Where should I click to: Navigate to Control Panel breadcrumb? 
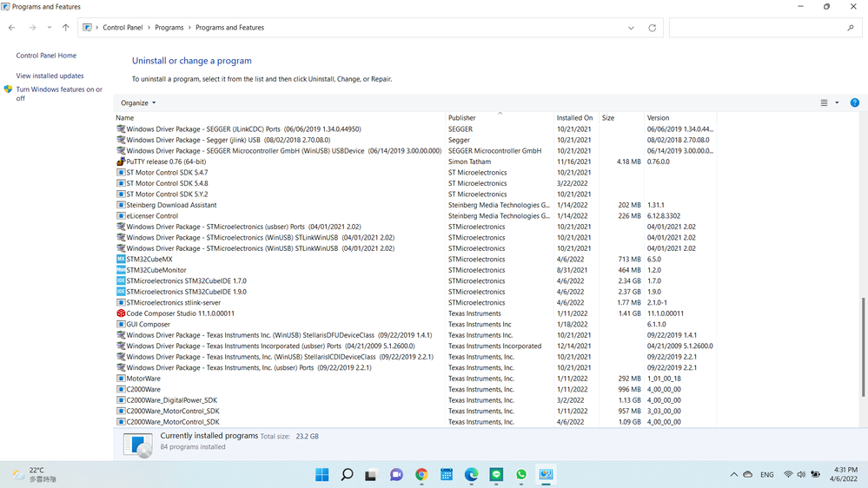(123, 28)
